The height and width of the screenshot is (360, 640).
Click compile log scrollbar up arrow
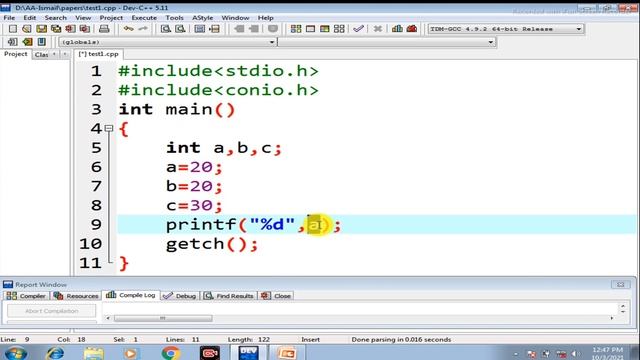(623, 306)
